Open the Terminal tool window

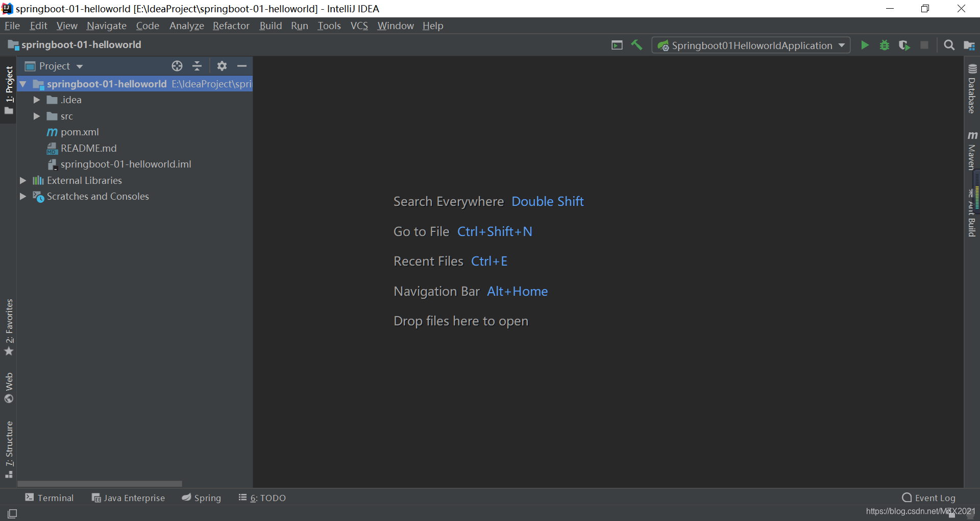[x=50, y=498]
